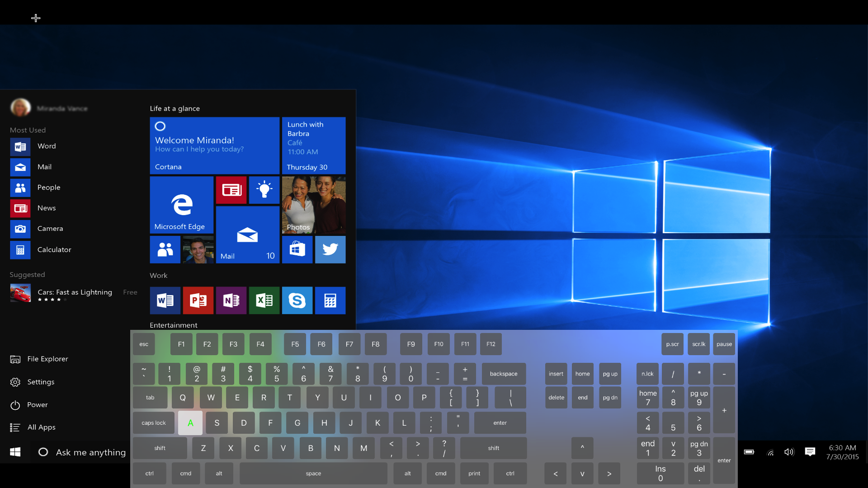868x488 pixels.
Task: Open Twitter tile
Action: click(330, 250)
